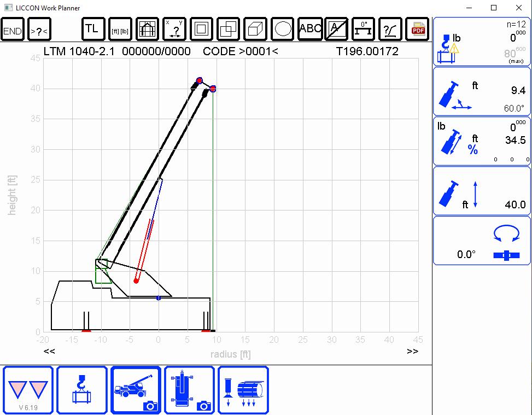Open the slewing angle 0.0° panel
The height and width of the screenshot is (415, 532).
(x=482, y=241)
